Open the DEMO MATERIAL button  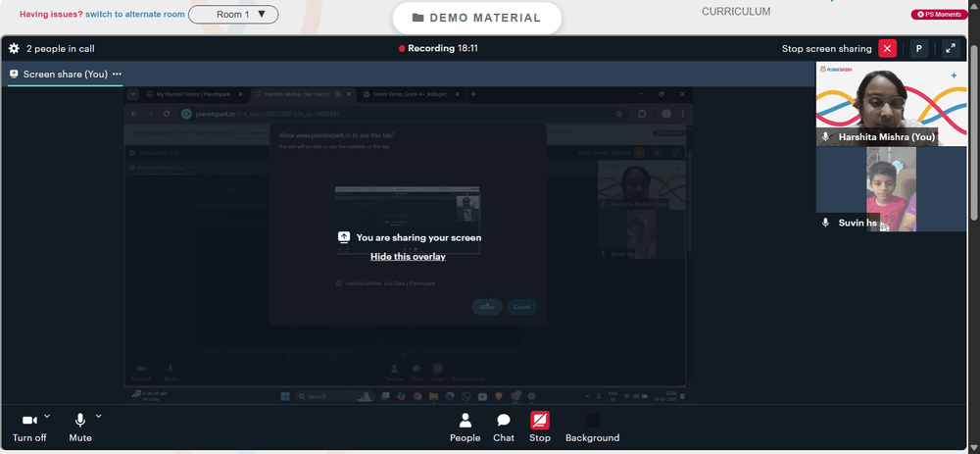click(x=477, y=18)
